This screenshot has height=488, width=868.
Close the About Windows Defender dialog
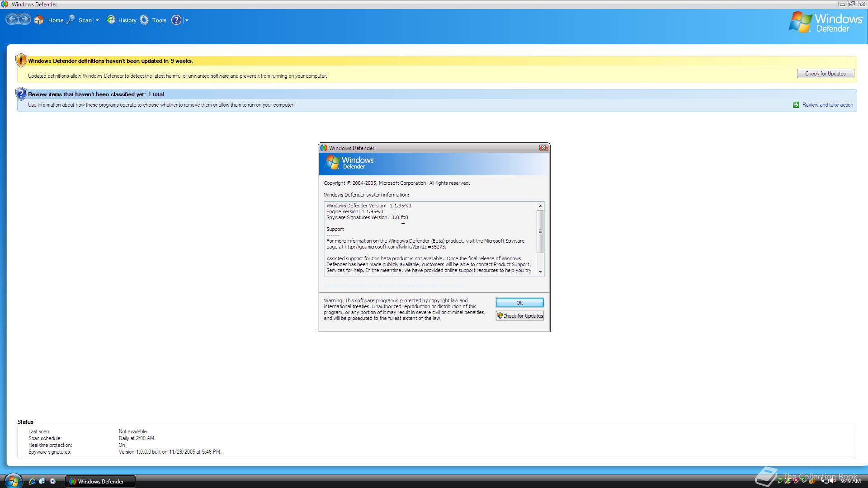543,148
